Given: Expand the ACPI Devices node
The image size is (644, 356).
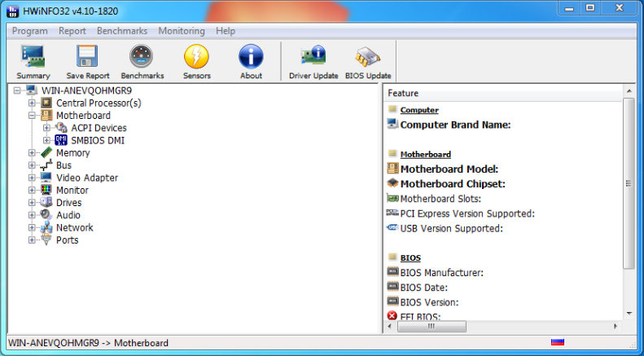Looking at the screenshot, I should (46, 128).
